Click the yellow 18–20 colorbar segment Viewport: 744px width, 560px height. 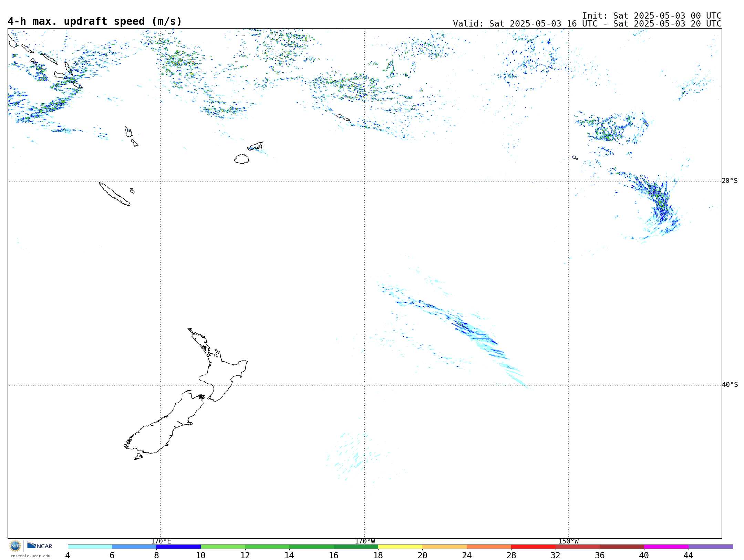click(400, 547)
